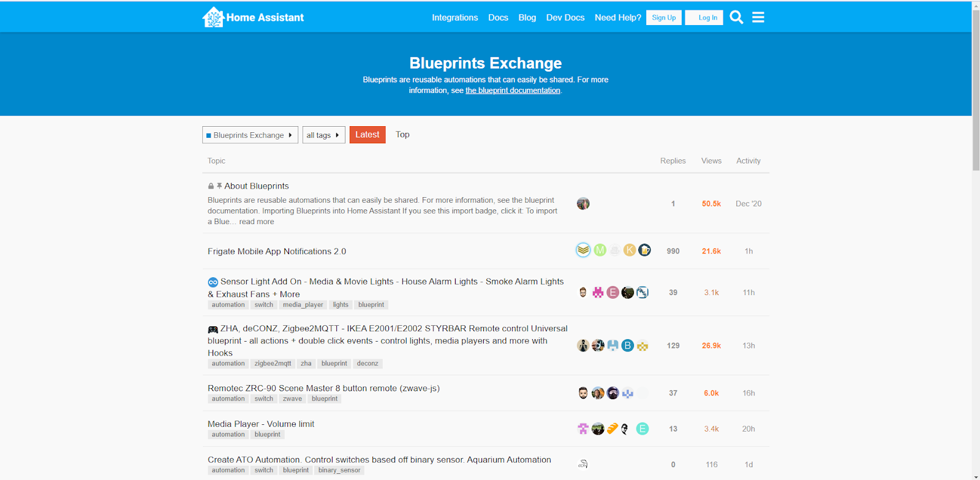Switch to the Top tab
The width and height of the screenshot is (980, 480).
pyautogui.click(x=402, y=135)
